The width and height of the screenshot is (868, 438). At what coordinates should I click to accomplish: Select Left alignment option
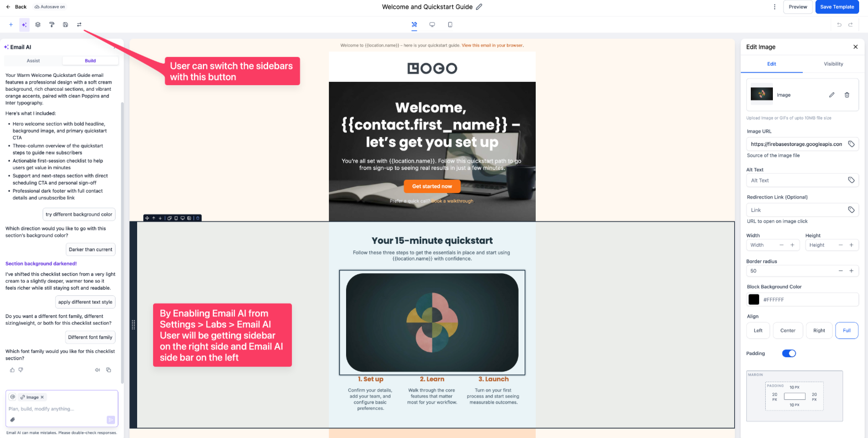[x=758, y=331]
